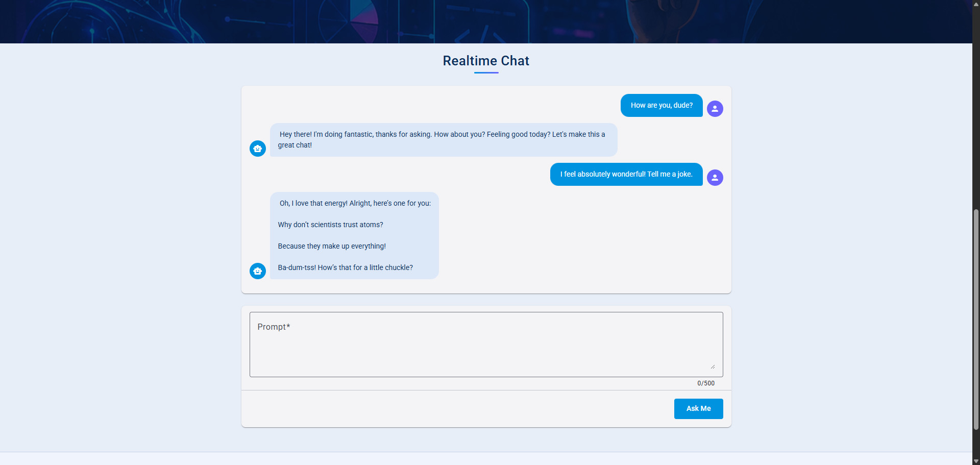Click the textarea resize handle in the Prompt field

coord(713,366)
